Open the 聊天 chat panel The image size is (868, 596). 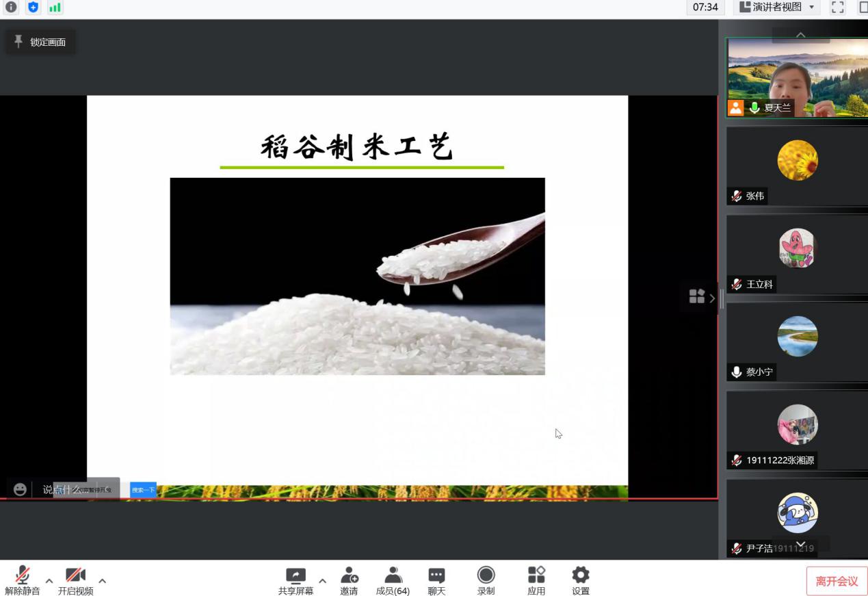[x=436, y=580]
